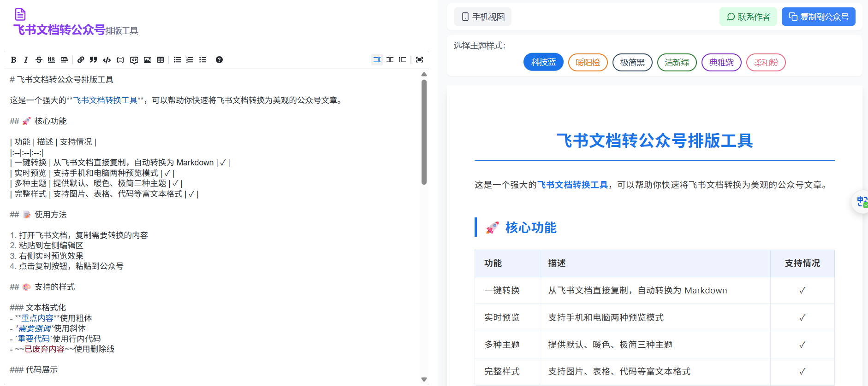Screen dimensions: 868x386
Task: Click the 复制到公众号 copy button
Action: (819, 17)
